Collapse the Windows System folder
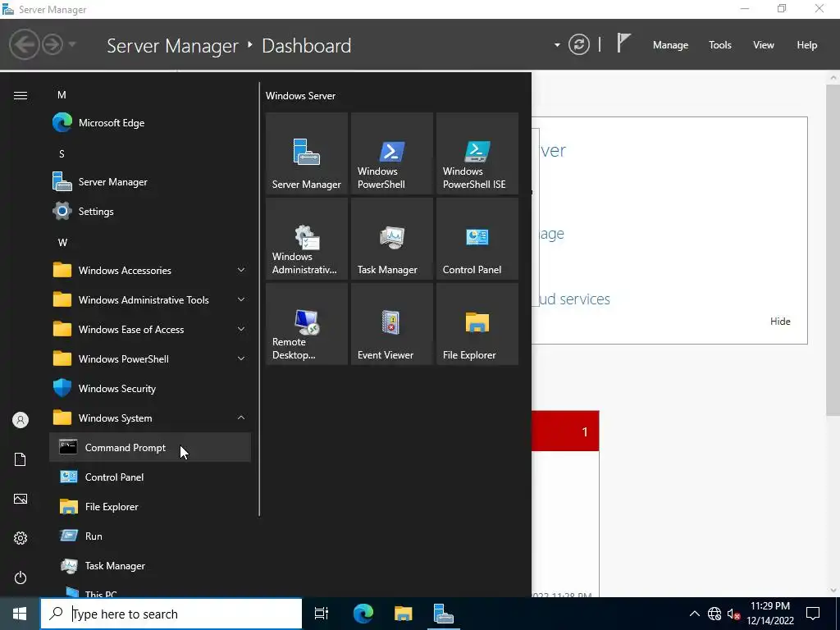Image resolution: width=840 pixels, height=630 pixels. point(150,418)
